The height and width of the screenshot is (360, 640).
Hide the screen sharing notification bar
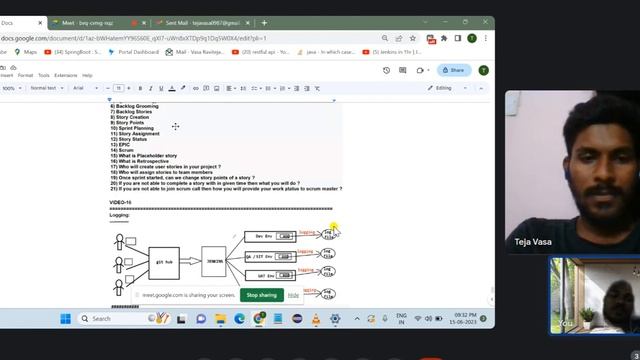point(293,295)
